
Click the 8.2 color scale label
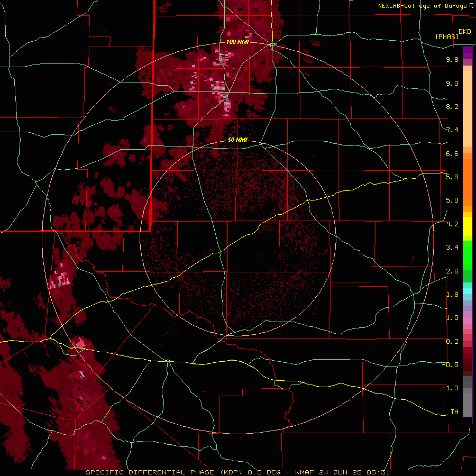click(452, 106)
